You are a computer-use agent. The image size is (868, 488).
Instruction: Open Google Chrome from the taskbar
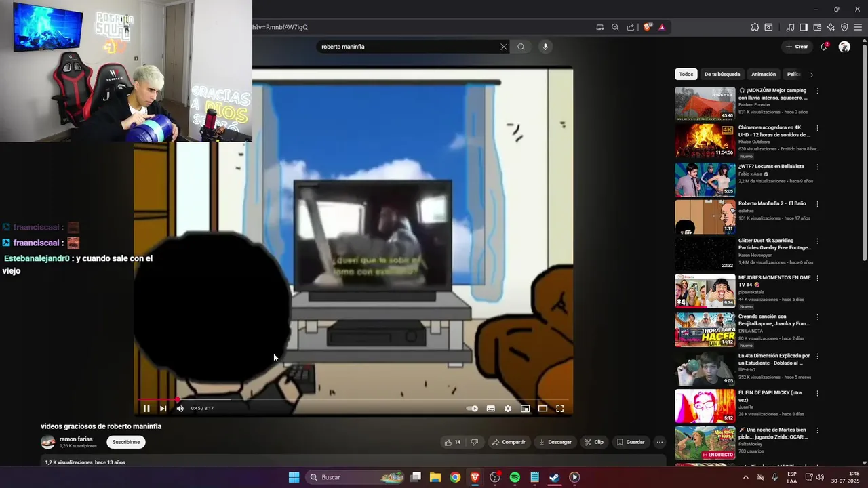click(455, 477)
